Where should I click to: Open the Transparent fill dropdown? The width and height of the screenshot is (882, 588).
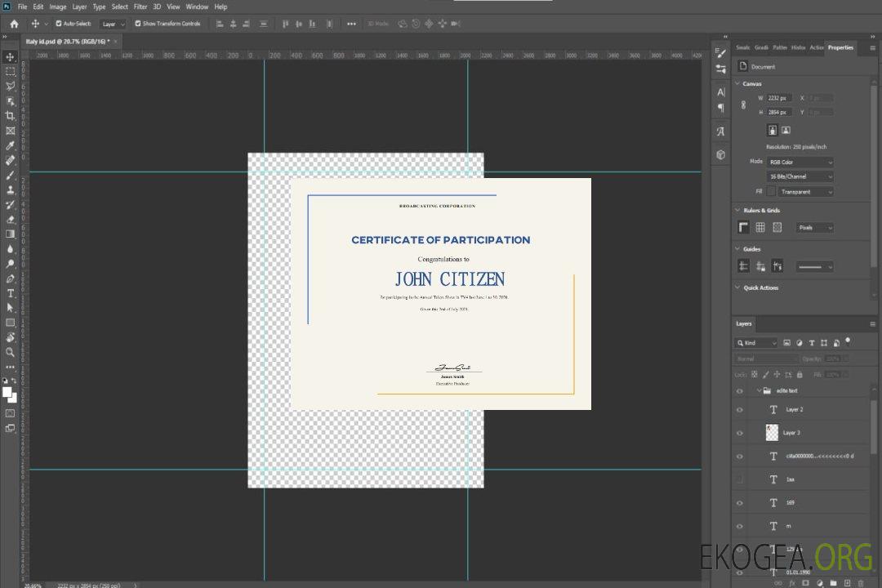[x=805, y=192]
